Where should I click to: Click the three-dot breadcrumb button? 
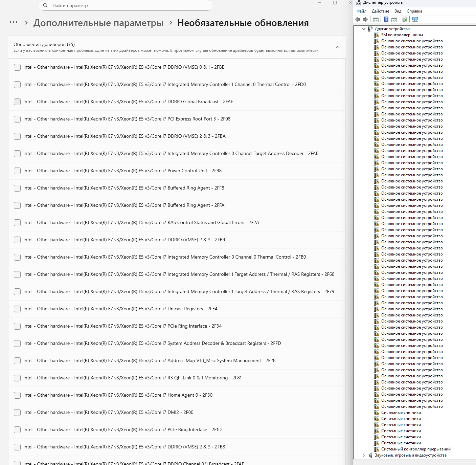(14, 22)
